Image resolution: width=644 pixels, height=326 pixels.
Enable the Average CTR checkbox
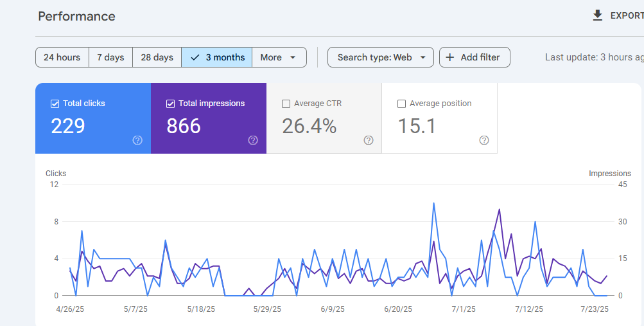coord(286,104)
